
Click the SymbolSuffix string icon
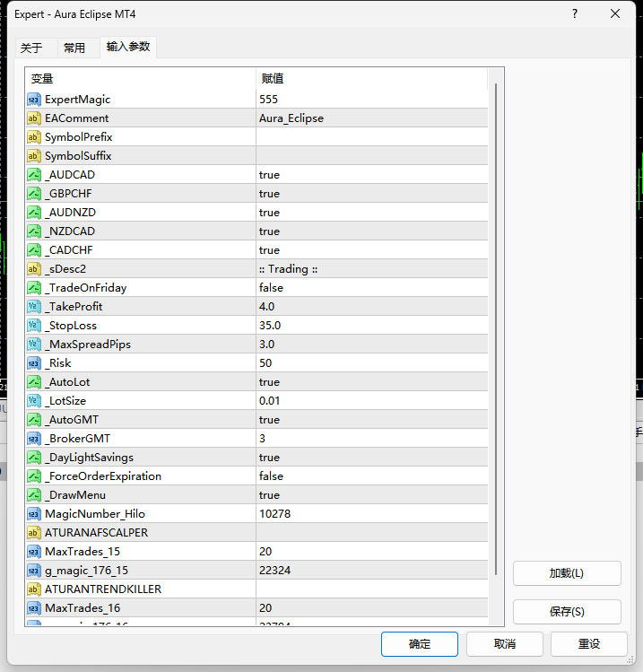coord(34,156)
